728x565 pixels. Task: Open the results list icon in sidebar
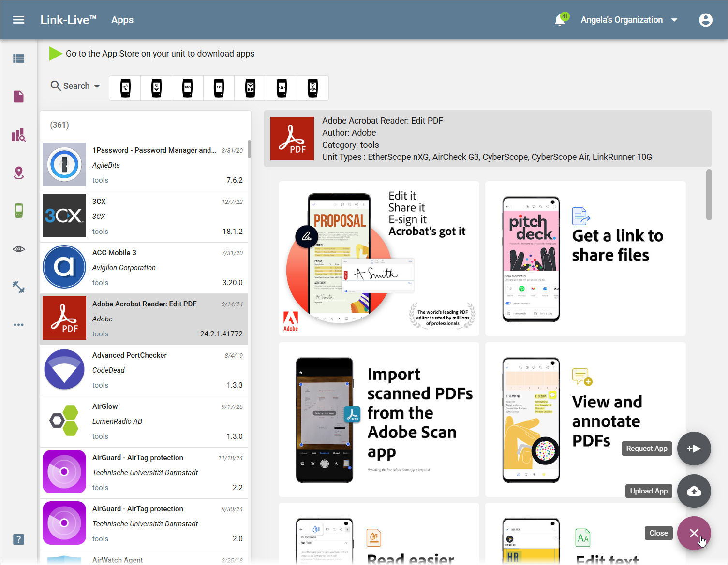click(18, 58)
